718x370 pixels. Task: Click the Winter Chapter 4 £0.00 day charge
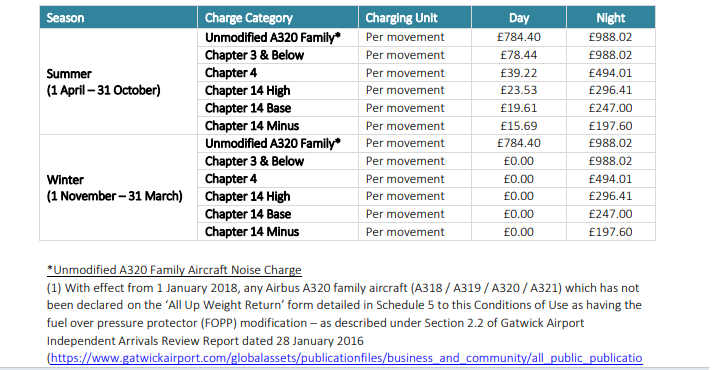click(519, 179)
